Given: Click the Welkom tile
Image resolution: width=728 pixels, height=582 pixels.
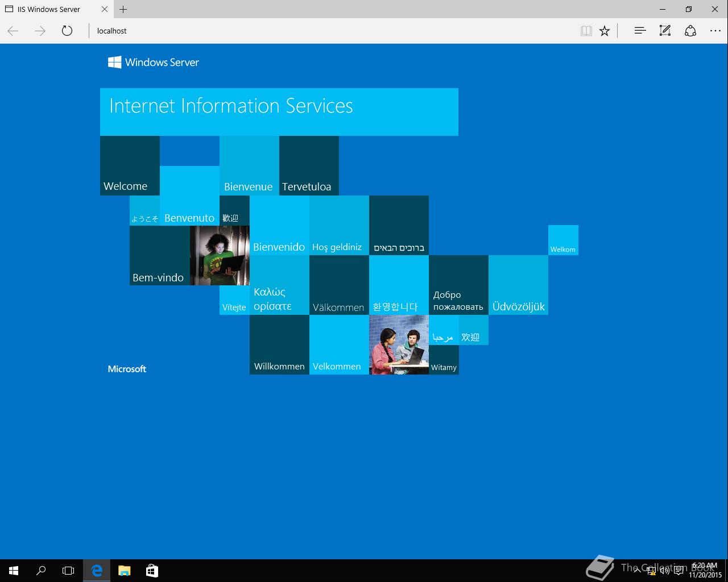Looking at the screenshot, I should (x=563, y=240).
